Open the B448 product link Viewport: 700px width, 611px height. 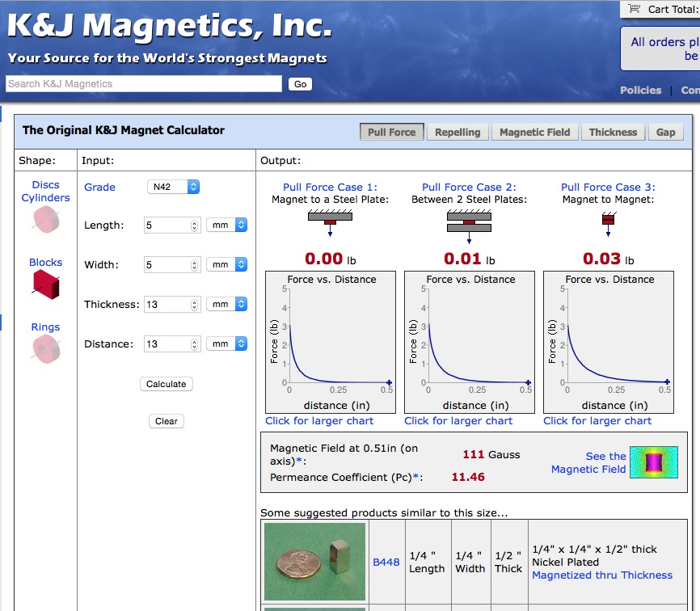pyautogui.click(x=386, y=562)
